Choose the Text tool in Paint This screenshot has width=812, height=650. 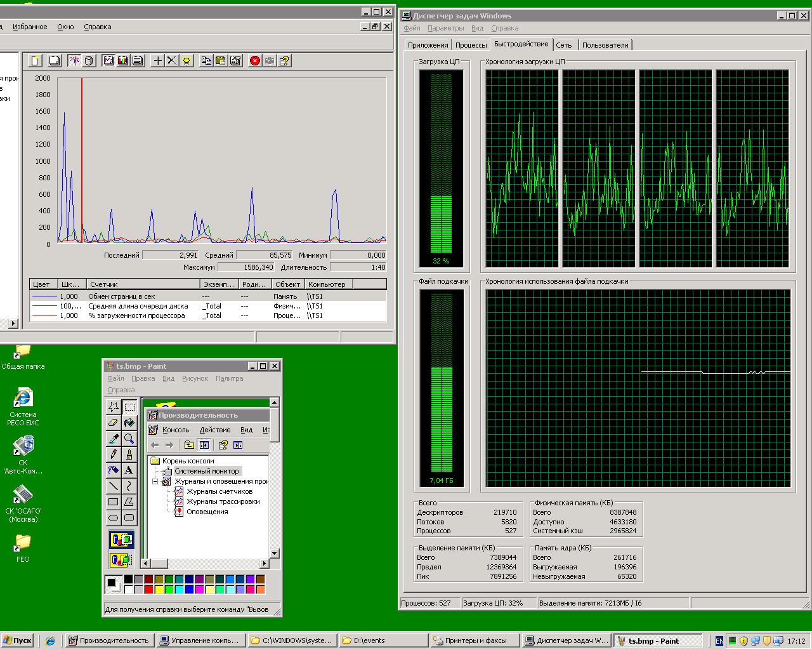pos(129,470)
